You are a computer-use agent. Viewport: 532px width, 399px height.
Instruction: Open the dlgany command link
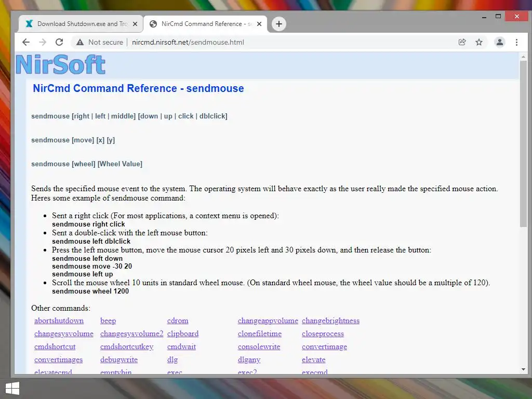[249, 360]
